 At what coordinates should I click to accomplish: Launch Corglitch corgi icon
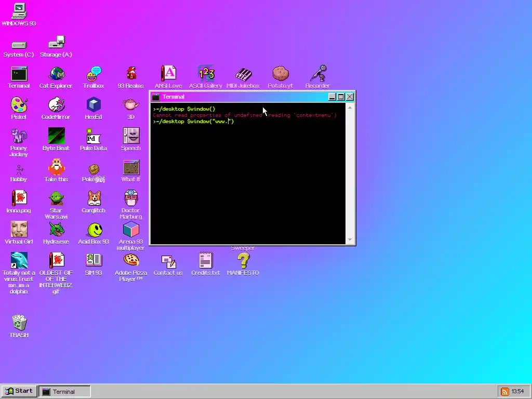pos(94,202)
